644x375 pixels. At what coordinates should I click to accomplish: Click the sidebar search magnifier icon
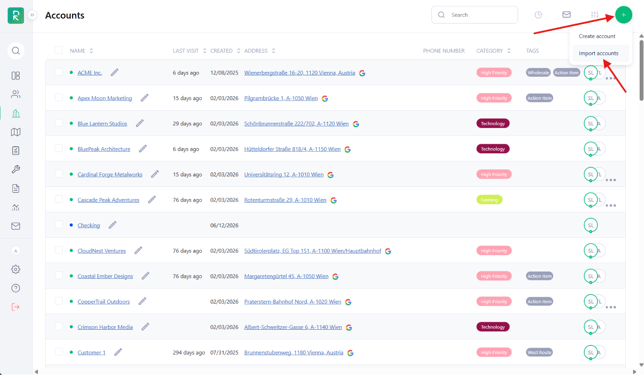point(16,51)
